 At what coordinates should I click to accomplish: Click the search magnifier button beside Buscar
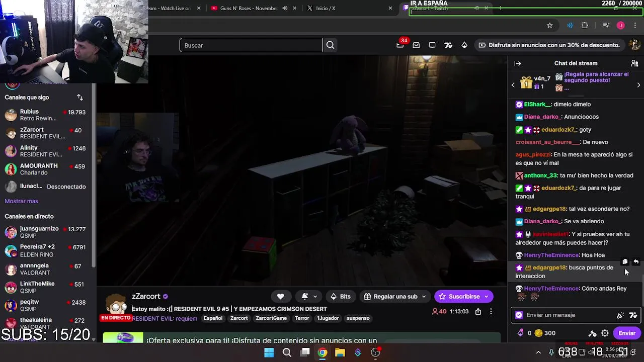(x=330, y=45)
